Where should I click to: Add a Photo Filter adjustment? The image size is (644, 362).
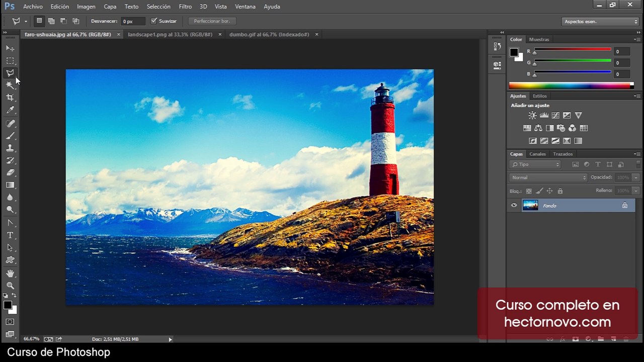(x=561, y=128)
